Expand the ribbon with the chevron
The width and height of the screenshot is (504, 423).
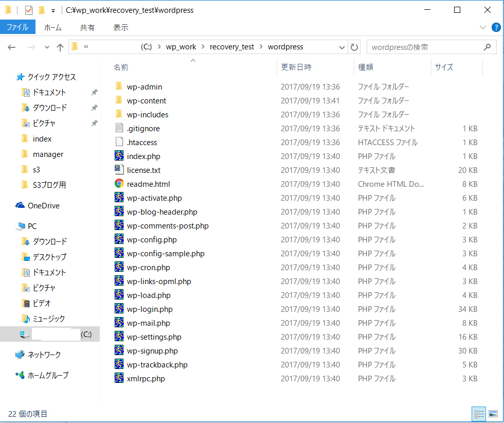click(x=483, y=27)
